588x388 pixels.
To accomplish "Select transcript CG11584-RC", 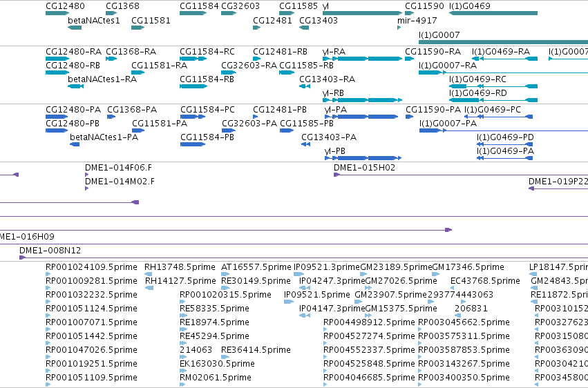I will 193,59.
